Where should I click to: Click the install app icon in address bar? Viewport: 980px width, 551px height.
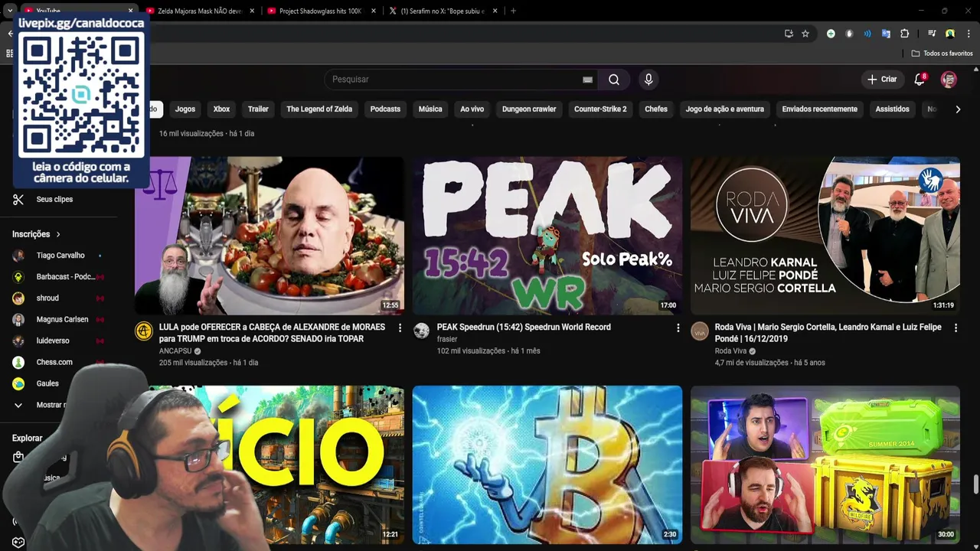click(789, 34)
